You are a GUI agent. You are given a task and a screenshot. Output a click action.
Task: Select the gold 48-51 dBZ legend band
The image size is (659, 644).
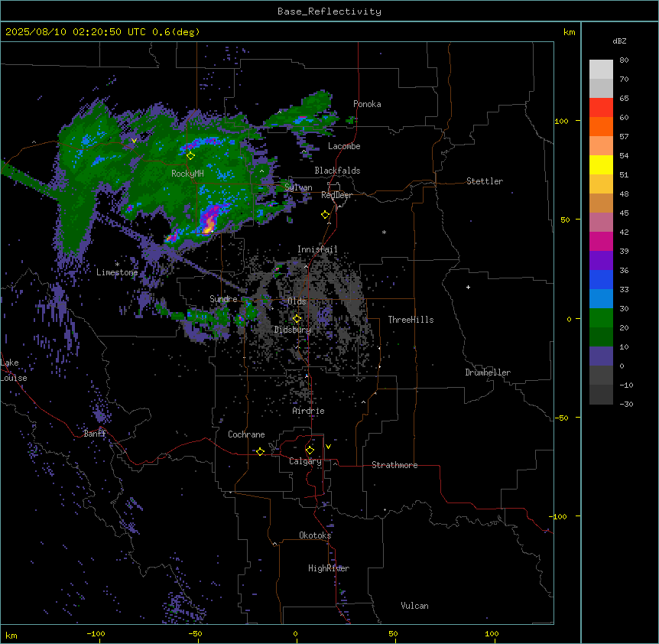pos(601,184)
